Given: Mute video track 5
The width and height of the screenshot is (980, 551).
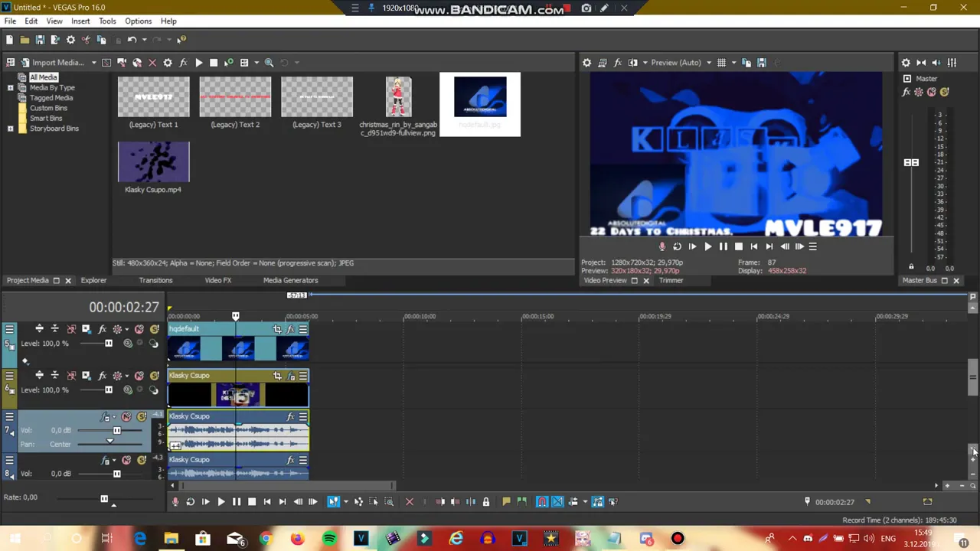Looking at the screenshot, I should [x=139, y=329].
